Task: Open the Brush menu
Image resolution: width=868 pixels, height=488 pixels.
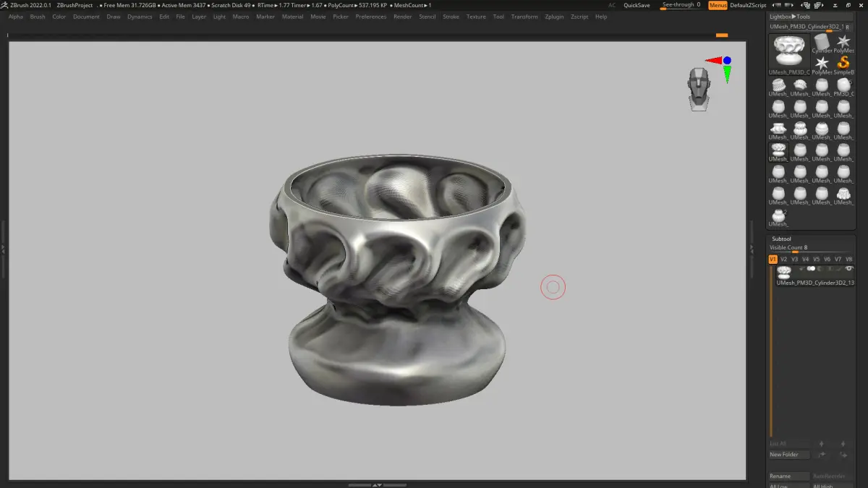Action: tap(38, 17)
